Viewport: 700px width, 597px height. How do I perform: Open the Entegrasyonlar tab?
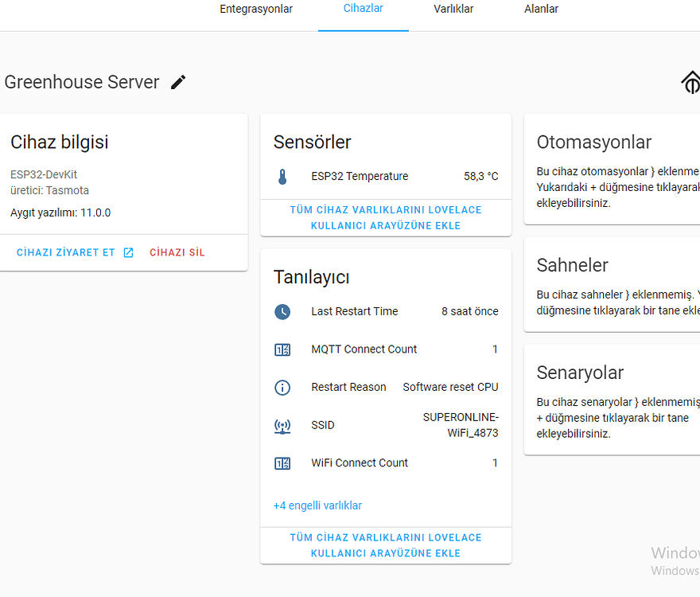click(x=256, y=9)
